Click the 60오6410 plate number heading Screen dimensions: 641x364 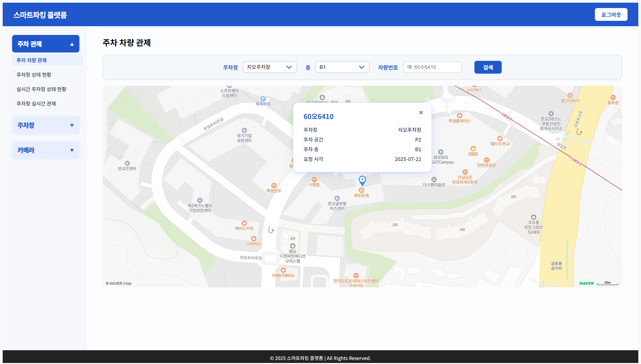click(318, 117)
